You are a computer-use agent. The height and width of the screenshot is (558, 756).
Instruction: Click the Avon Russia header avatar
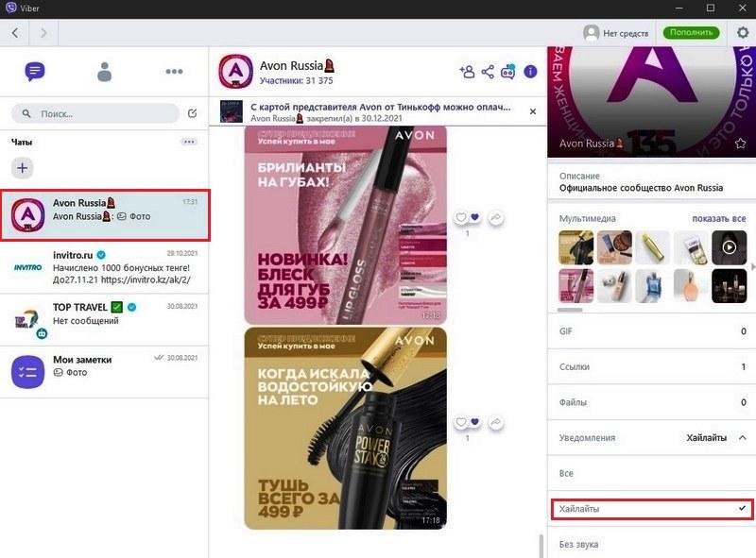point(235,72)
